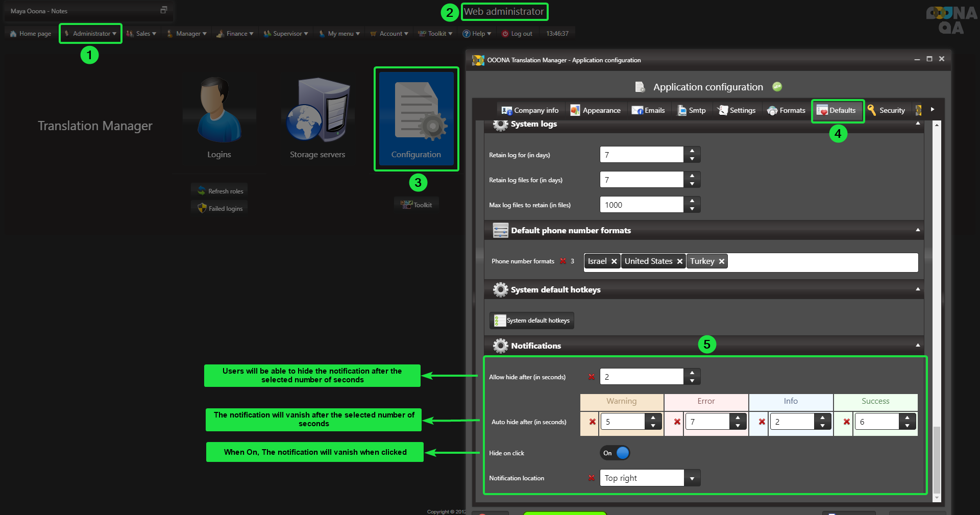Toggle the Hide on click switch
Image resolution: width=980 pixels, height=515 pixels.
pyautogui.click(x=615, y=453)
